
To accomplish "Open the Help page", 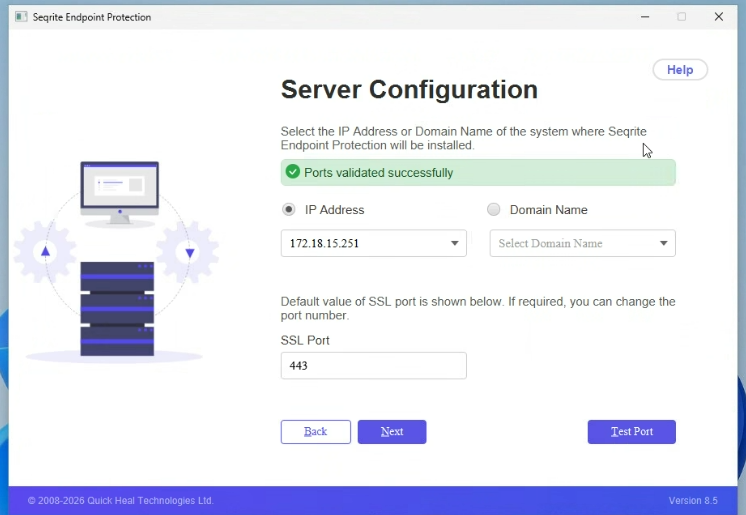I will click(680, 70).
